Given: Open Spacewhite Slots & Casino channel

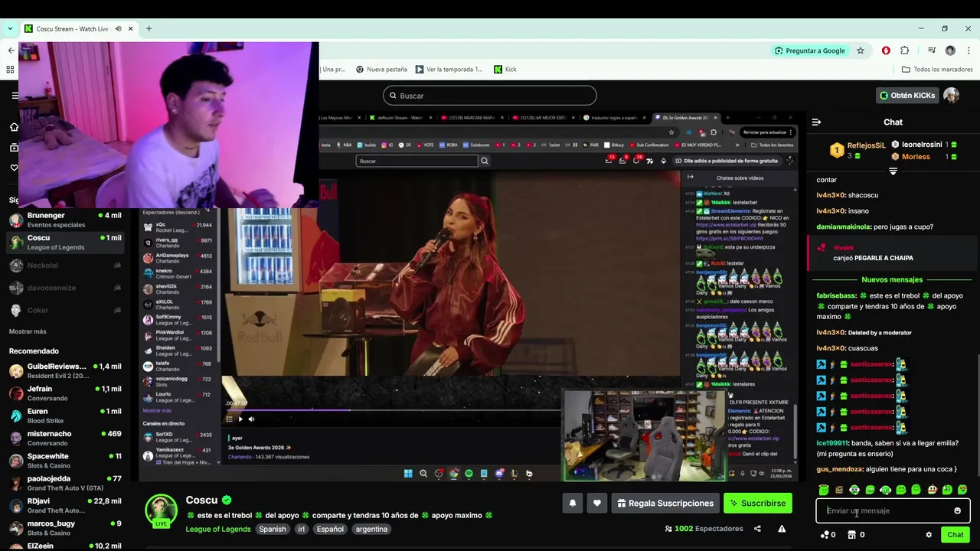Looking at the screenshot, I should click(65, 461).
